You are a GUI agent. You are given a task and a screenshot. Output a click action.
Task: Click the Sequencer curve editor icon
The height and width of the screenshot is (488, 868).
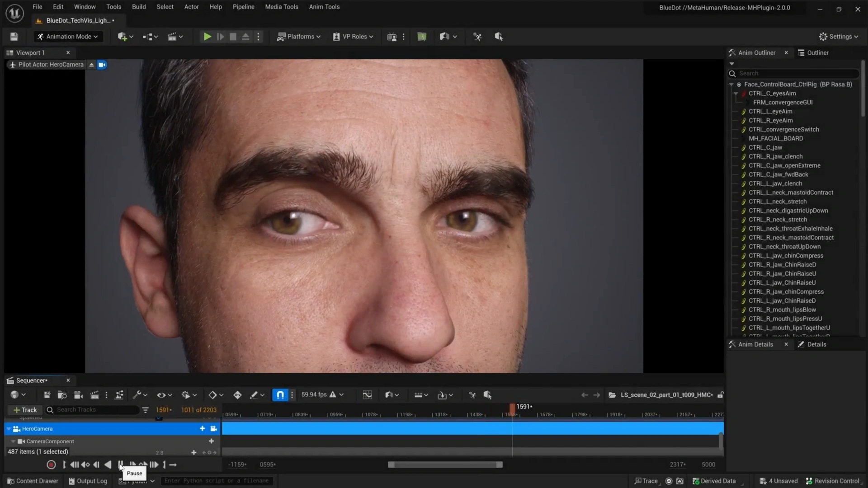tap(367, 395)
